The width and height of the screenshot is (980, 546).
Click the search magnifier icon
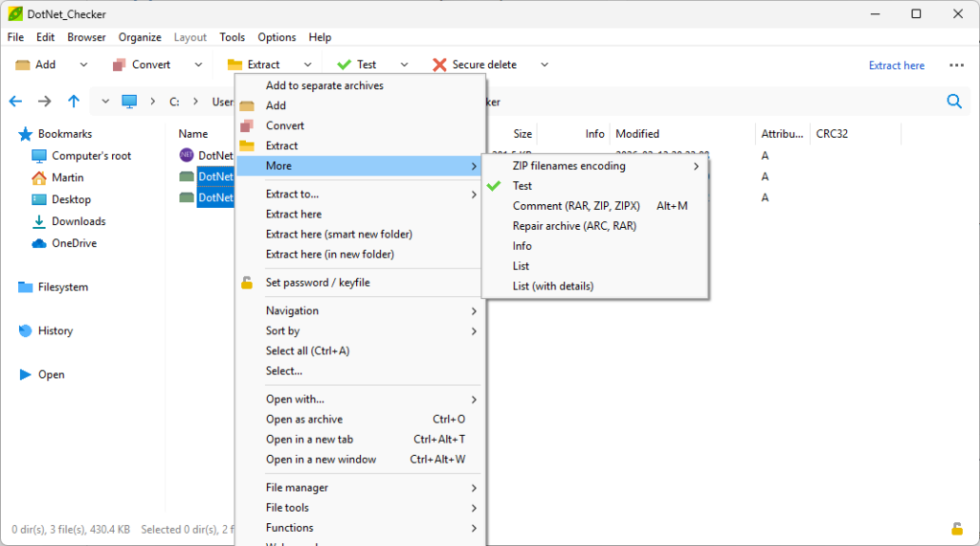coord(954,102)
